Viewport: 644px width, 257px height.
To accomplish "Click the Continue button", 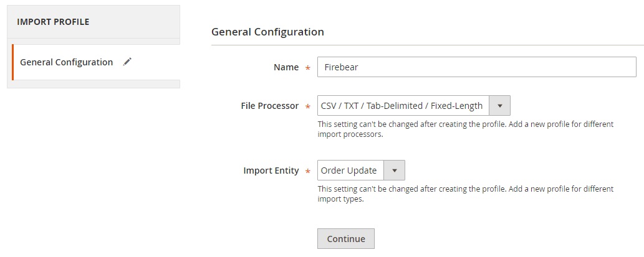I will pos(346,238).
